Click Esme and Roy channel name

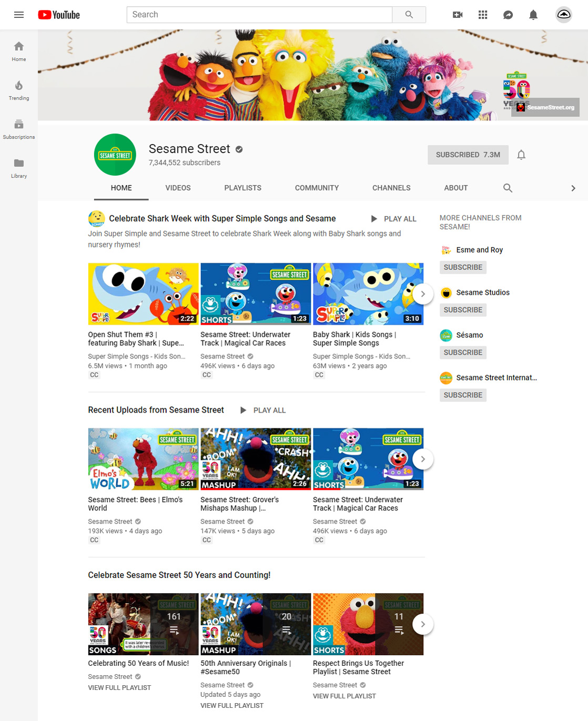pos(480,250)
